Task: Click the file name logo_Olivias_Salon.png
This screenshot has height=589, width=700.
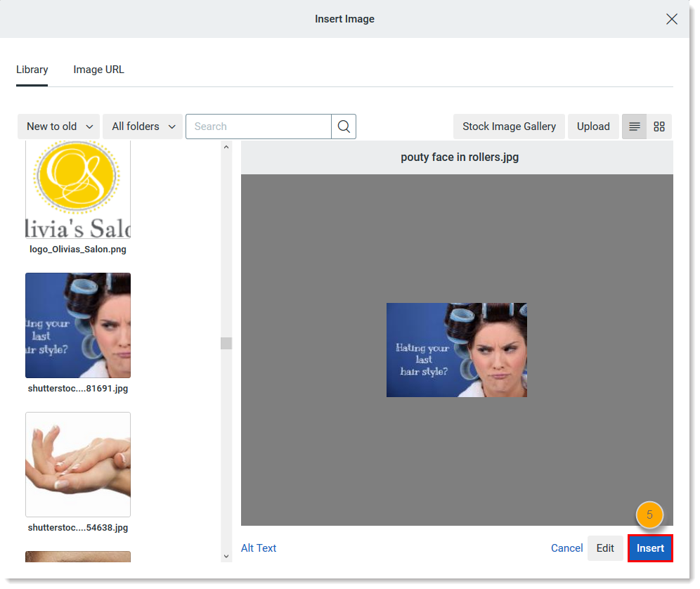Action: click(78, 250)
